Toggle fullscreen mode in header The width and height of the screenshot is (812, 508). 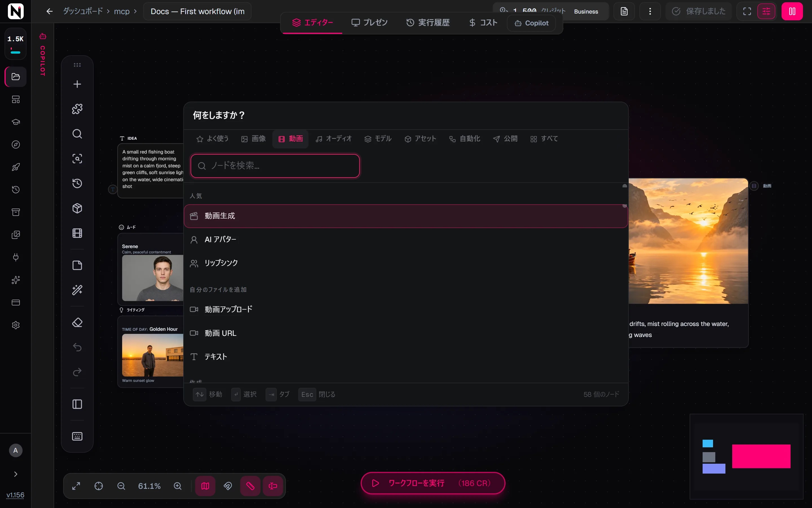point(747,11)
